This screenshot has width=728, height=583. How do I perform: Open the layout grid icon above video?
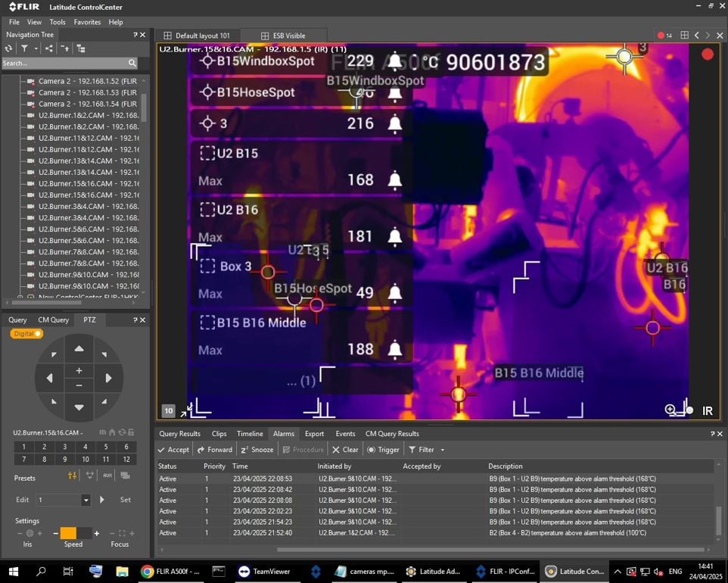(x=684, y=36)
